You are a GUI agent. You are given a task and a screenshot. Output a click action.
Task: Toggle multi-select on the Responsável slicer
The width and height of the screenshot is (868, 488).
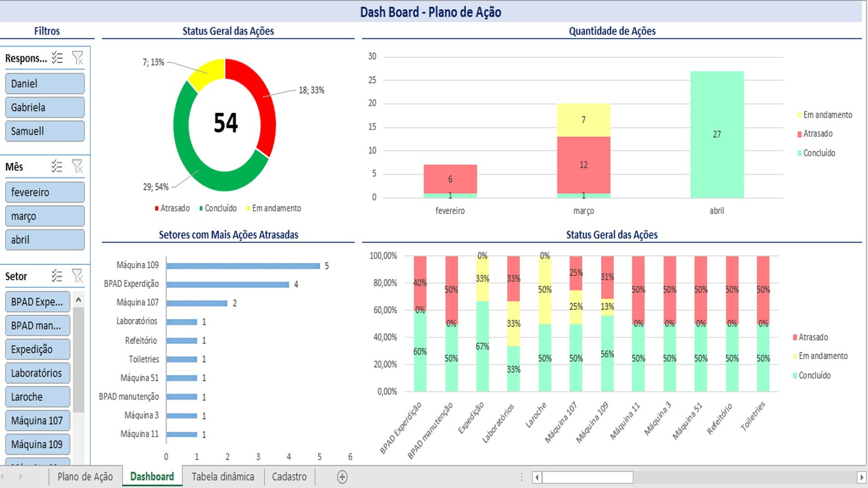[57, 58]
